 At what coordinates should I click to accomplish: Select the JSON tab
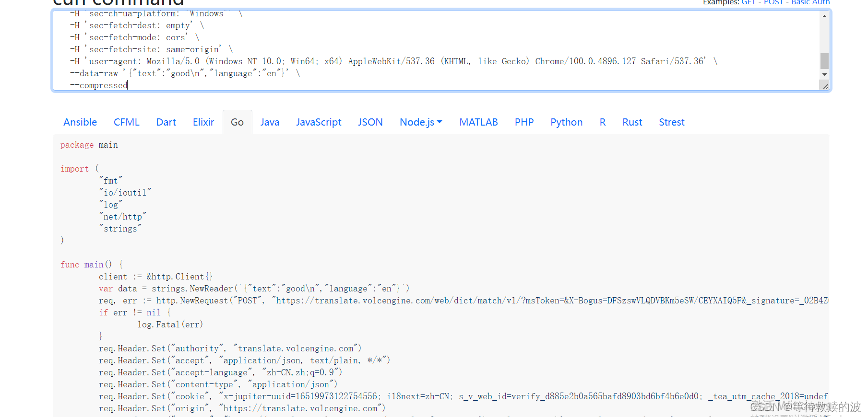370,122
